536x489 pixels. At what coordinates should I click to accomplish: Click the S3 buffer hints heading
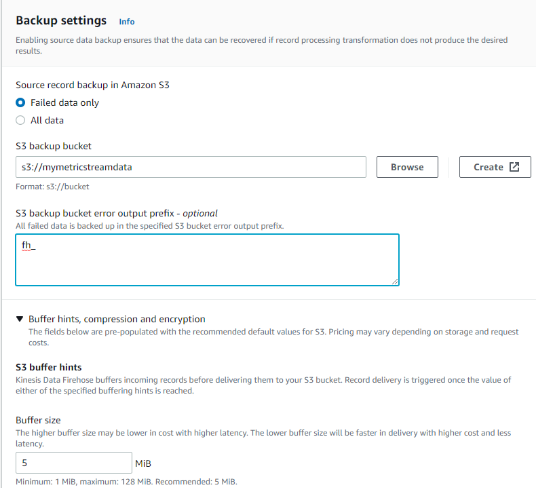[x=49, y=367]
